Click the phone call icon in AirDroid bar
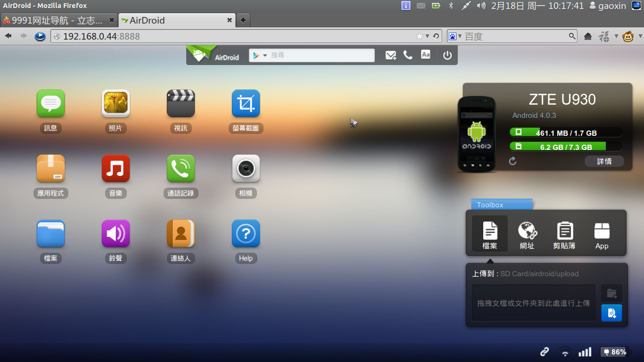The width and height of the screenshot is (644, 362). (x=408, y=55)
